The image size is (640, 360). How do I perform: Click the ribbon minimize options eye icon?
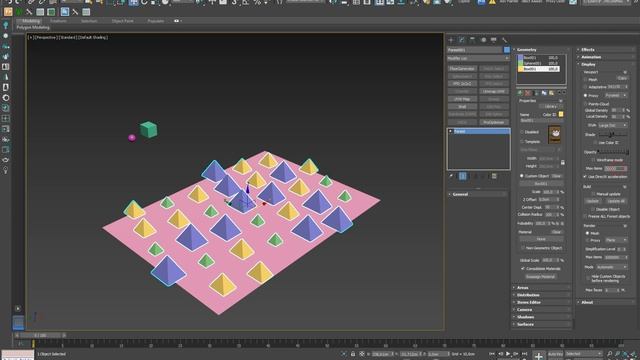tap(177, 21)
